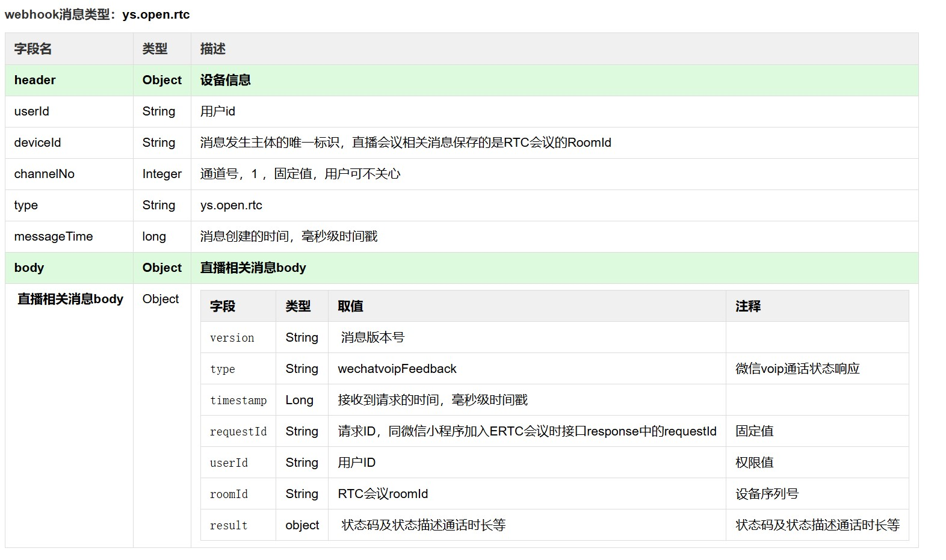Select the 'requestId' field name
The image size is (946, 560).
[x=238, y=432]
